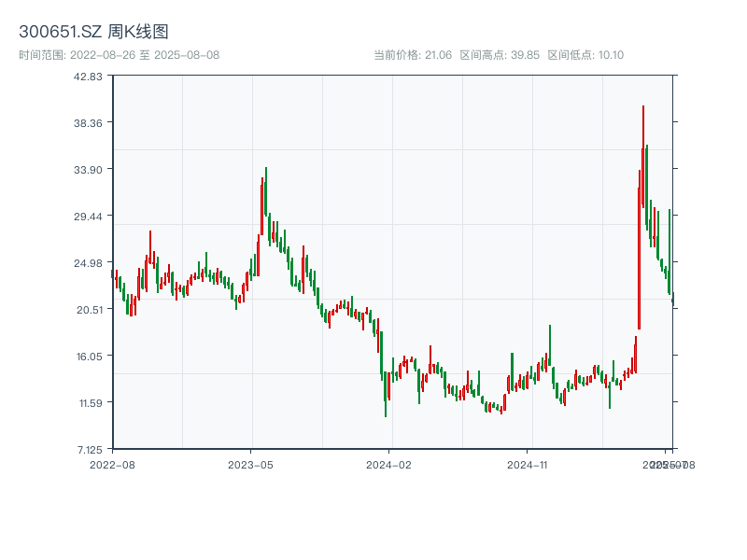Click the y-axis value 29.44

[88, 217]
